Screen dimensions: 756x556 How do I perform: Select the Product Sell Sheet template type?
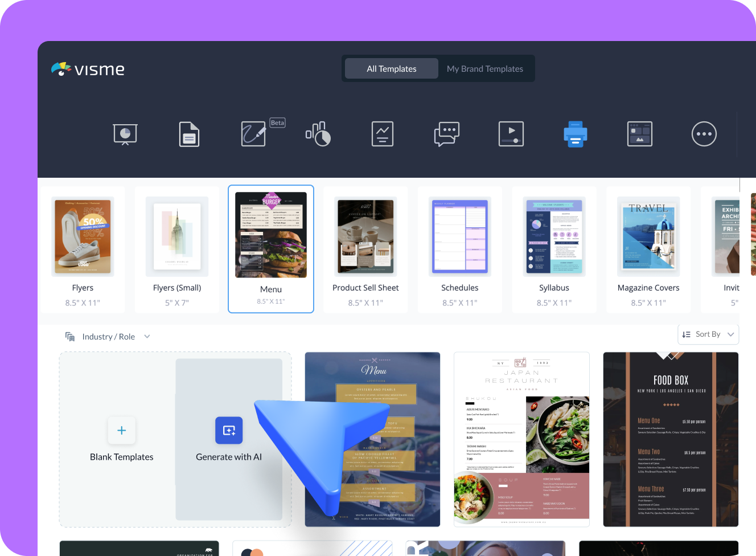pyautogui.click(x=365, y=250)
